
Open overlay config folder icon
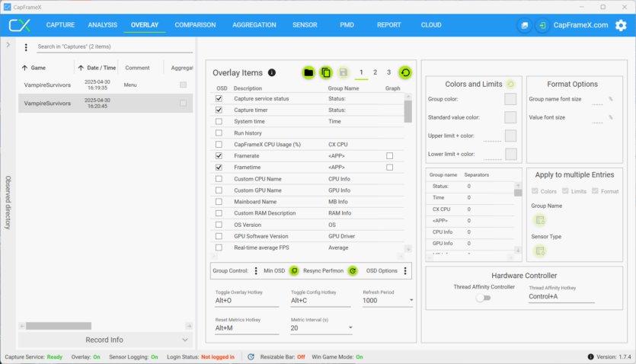coord(308,72)
